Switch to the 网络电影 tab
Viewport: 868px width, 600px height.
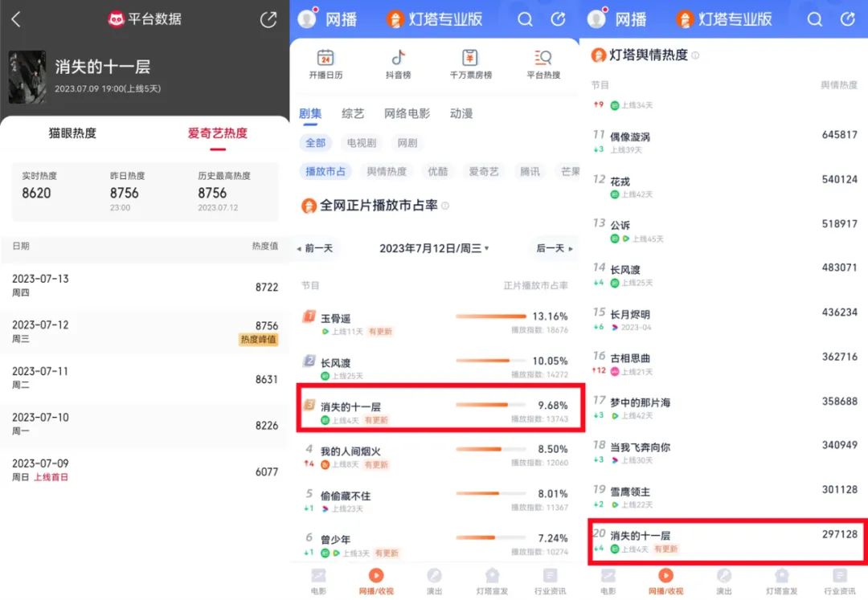pos(407,114)
